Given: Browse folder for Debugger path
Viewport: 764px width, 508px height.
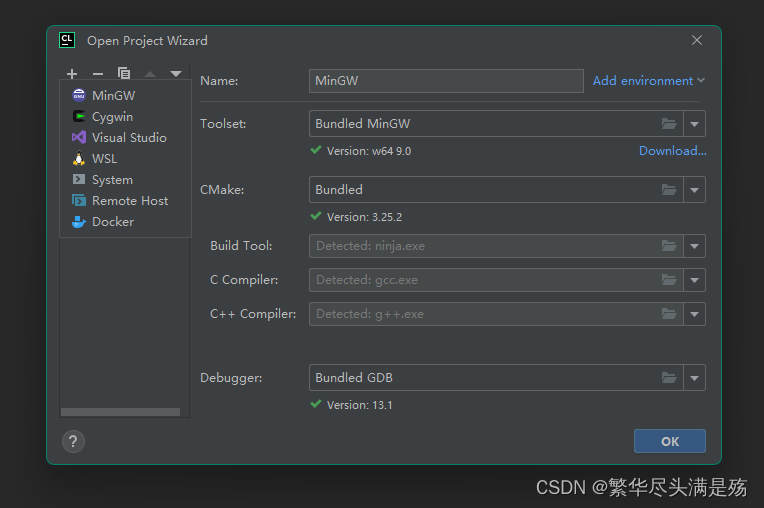Looking at the screenshot, I should pos(669,378).
